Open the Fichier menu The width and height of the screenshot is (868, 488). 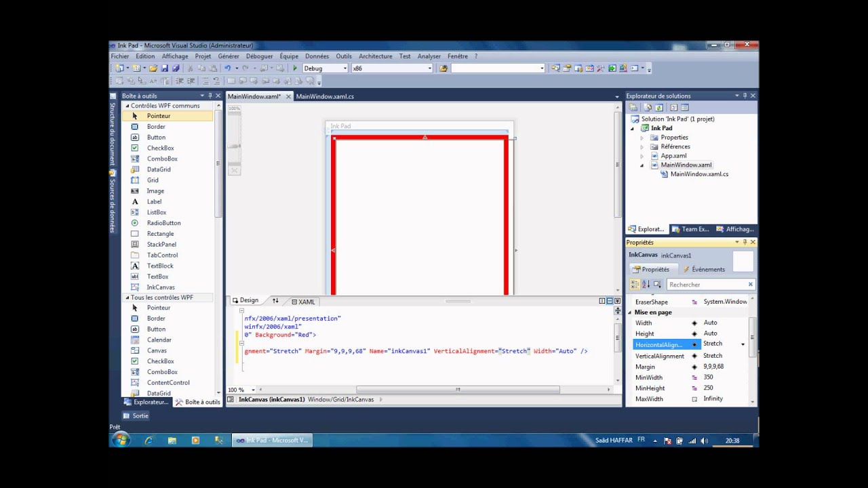pos(120,56)
